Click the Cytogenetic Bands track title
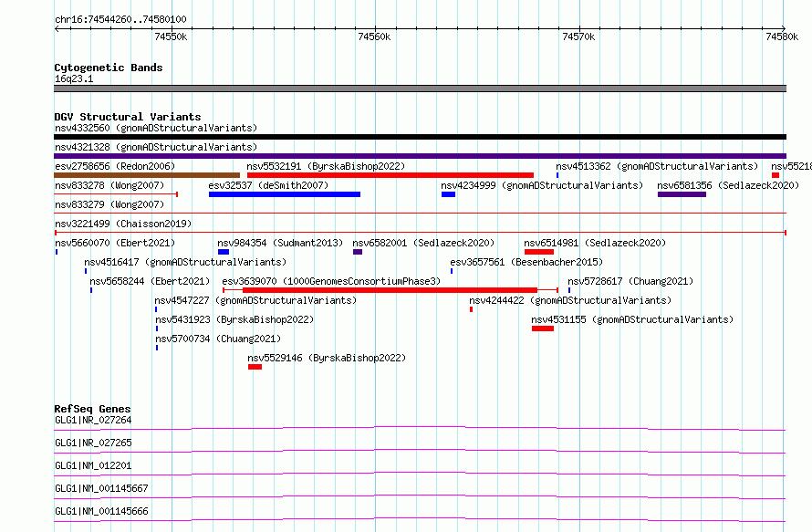 click(109, 68)
